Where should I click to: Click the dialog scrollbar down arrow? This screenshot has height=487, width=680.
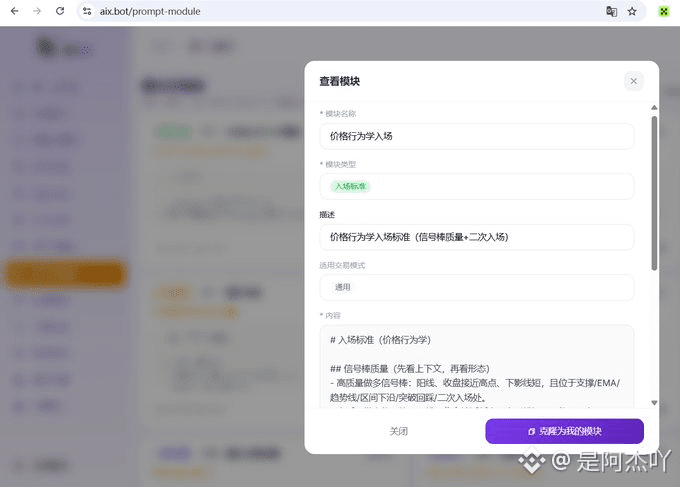[654, 403]
